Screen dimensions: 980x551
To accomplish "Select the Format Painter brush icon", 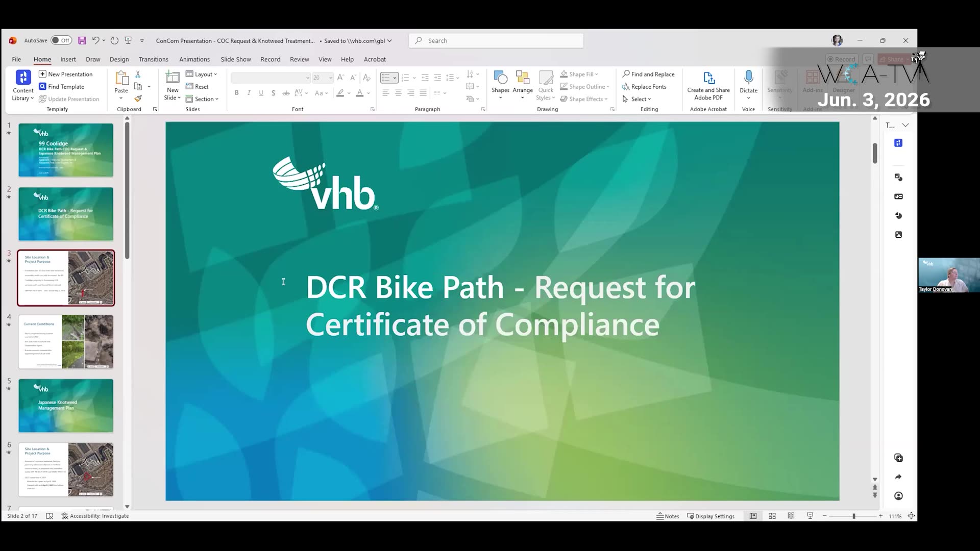I will click(138, 98).
